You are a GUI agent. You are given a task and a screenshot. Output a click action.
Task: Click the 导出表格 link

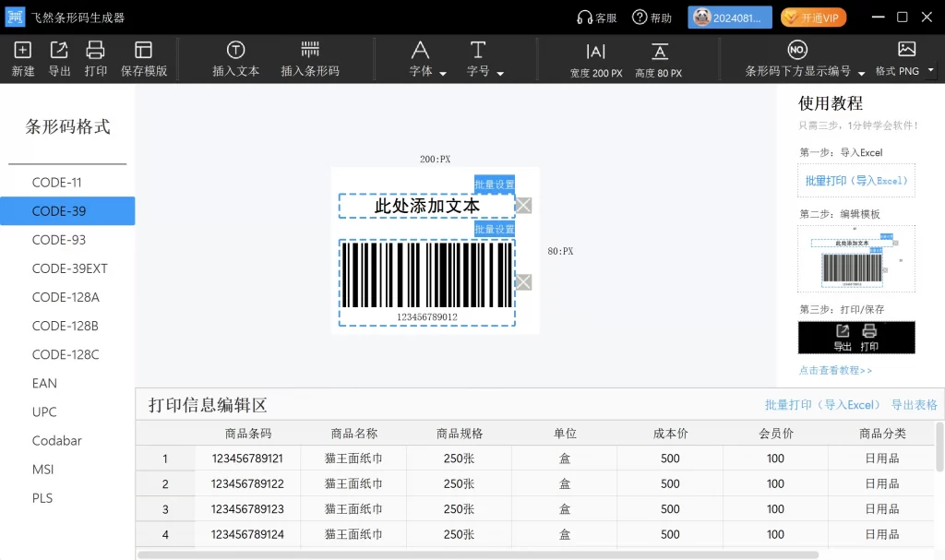915,405
